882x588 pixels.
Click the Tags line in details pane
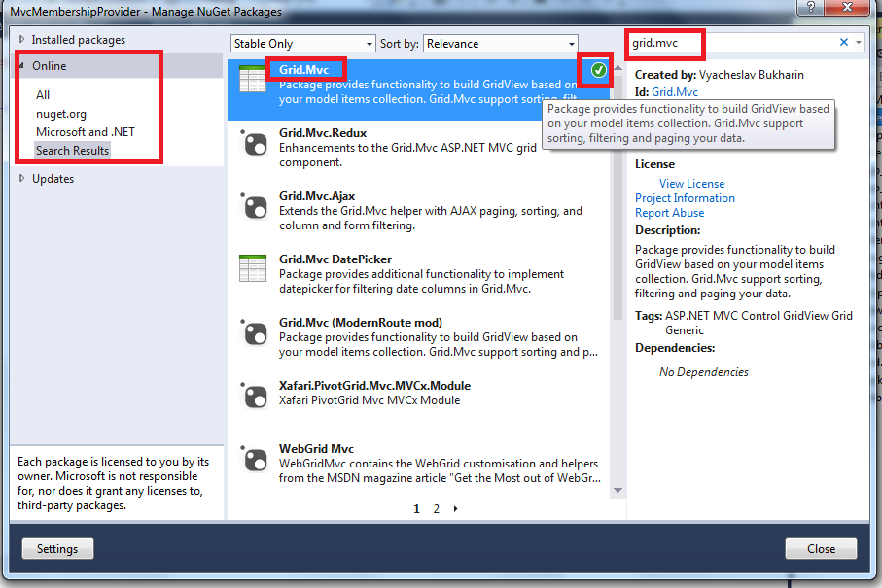click(x=744, y=323)
